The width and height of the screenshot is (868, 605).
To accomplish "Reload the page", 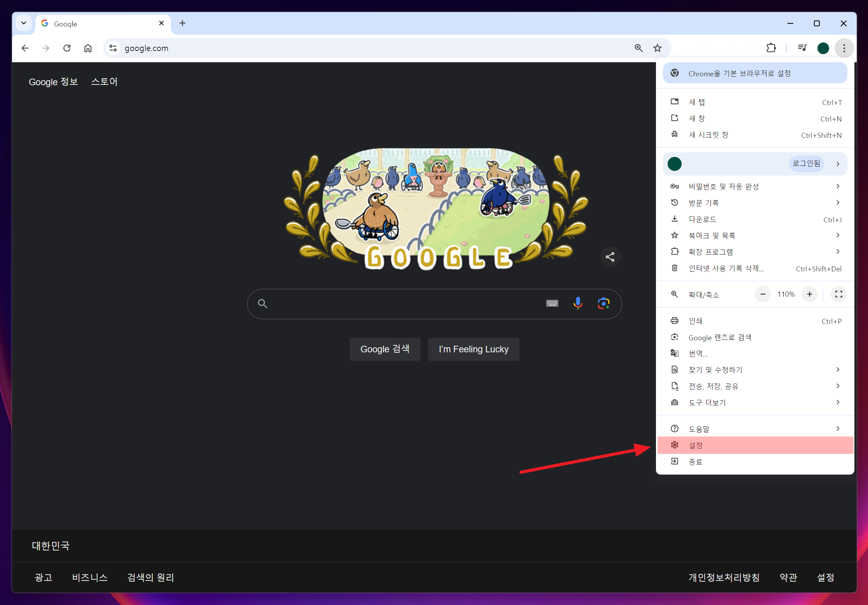I will click(67, 48).
